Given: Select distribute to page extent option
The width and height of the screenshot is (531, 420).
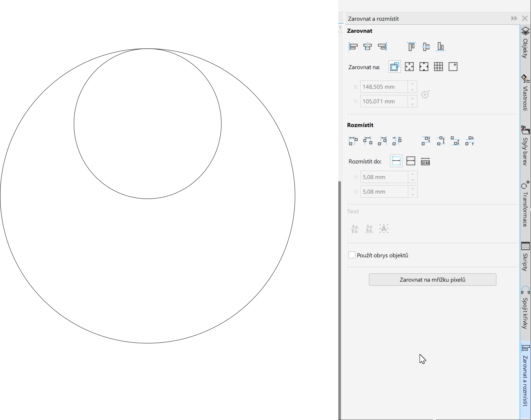Looking at the screenshot, I should click(x=411, y=161).
